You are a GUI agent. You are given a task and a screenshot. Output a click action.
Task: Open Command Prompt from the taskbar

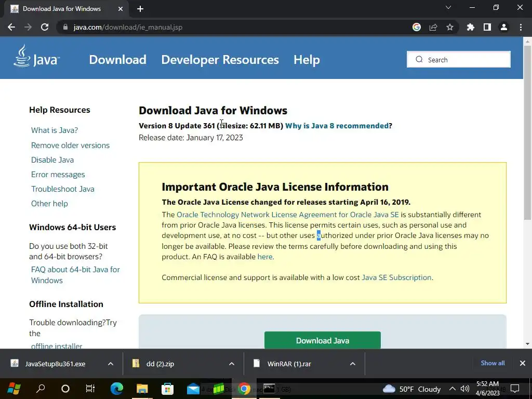pos(269,389)
